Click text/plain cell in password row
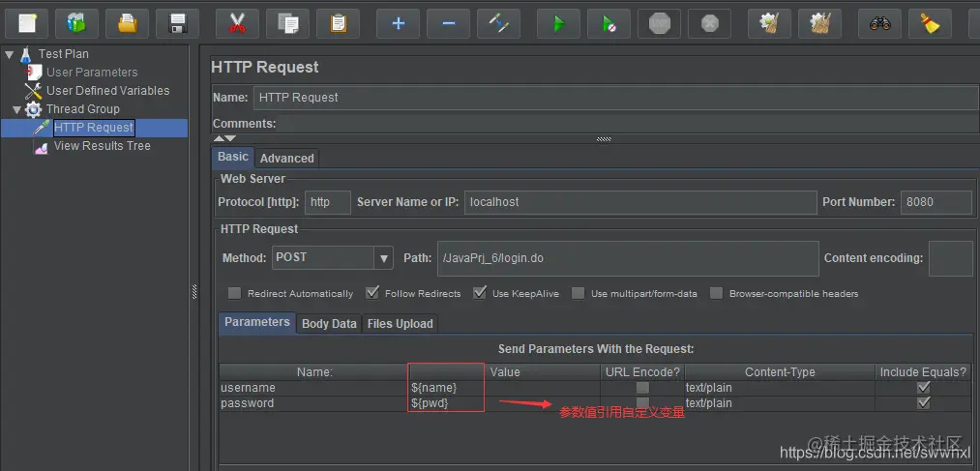Viewport: 980px width, 471px height. pyautogui.click(x=780, y=403)
